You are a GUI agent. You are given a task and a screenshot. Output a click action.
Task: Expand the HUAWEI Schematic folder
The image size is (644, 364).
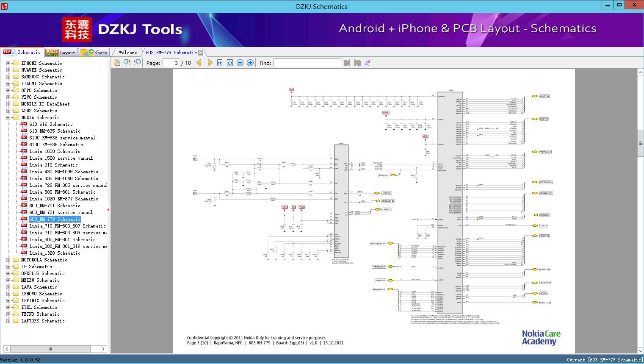(x=8, y=70)
